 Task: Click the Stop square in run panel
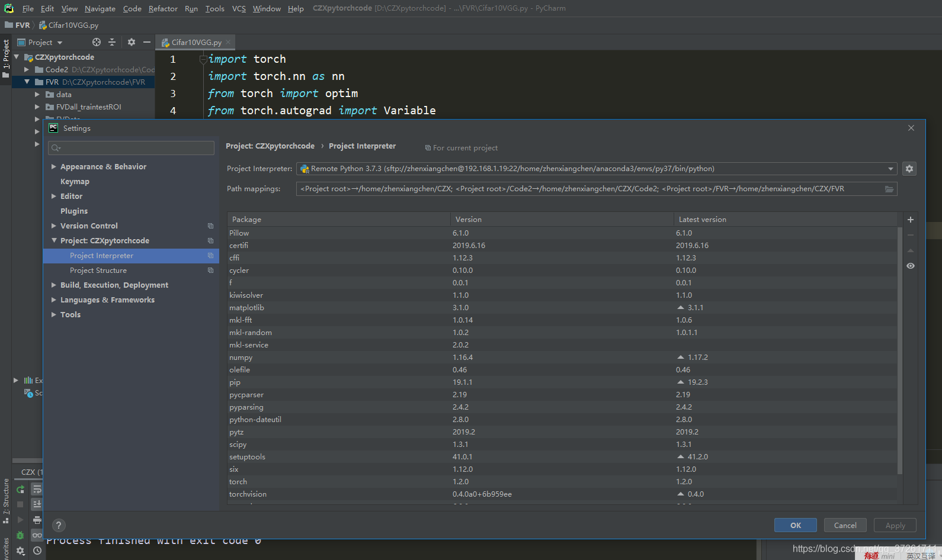tap(20, 504)
